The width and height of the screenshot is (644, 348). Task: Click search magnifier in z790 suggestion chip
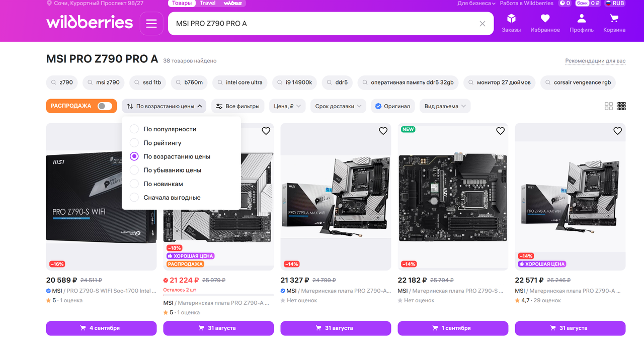pyautogui.click(x=53, y=82)
